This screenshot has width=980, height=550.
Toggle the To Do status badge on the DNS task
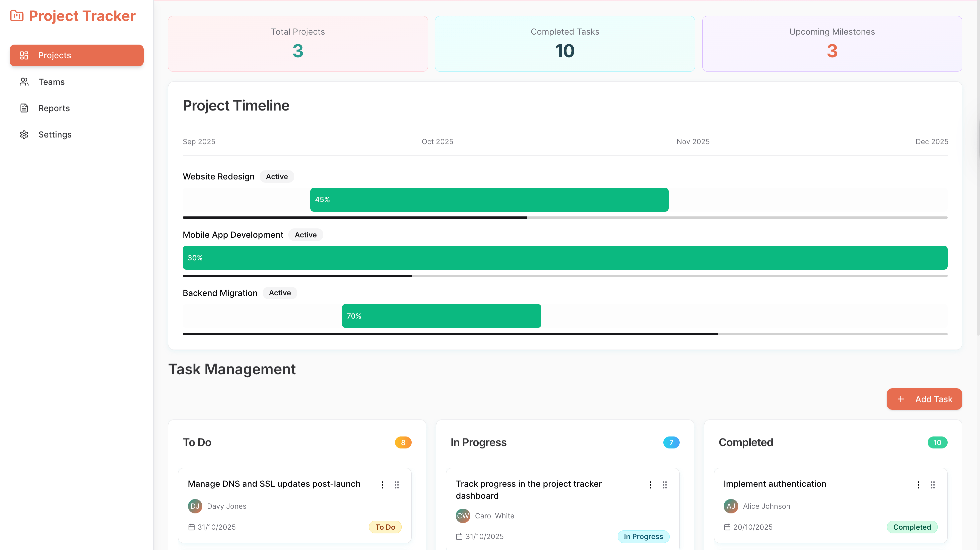point(385,527)
